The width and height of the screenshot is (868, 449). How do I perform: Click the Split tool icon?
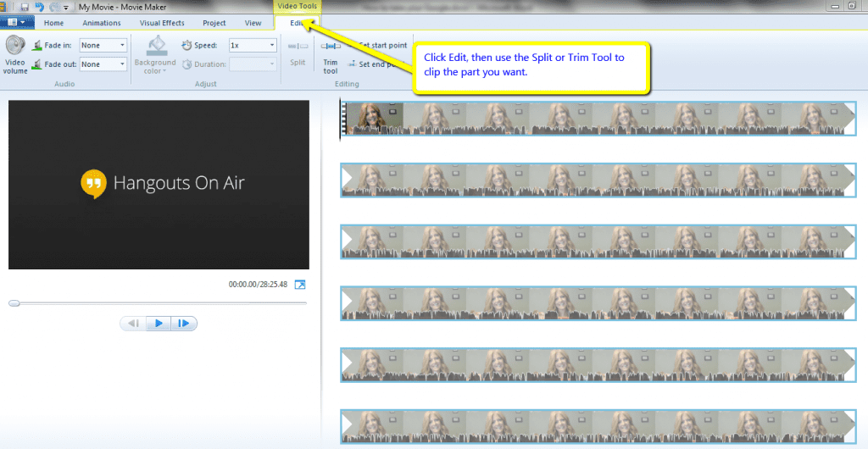[298, 47]
